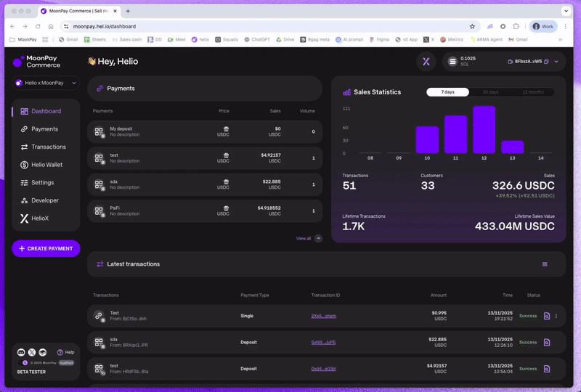Select the 7 days statistics tab
This screenshot has height=392, width=581.
[x=447, y=92]
